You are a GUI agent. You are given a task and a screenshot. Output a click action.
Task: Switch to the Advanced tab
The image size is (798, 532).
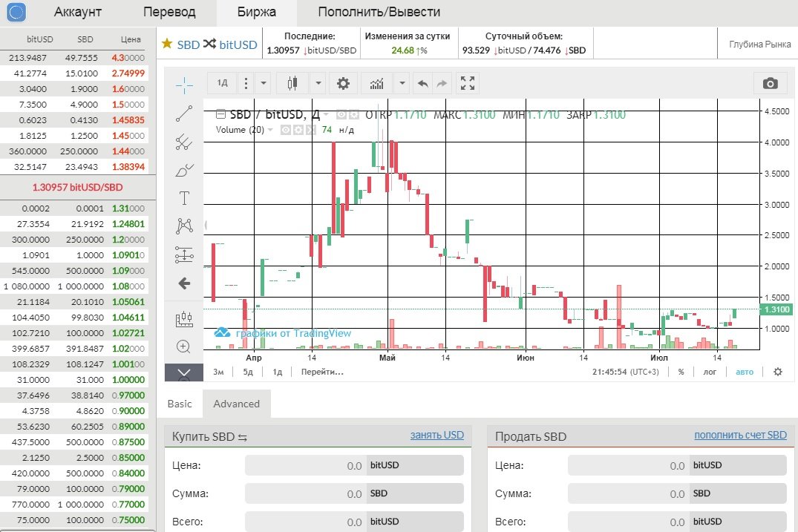coord(236,404)
